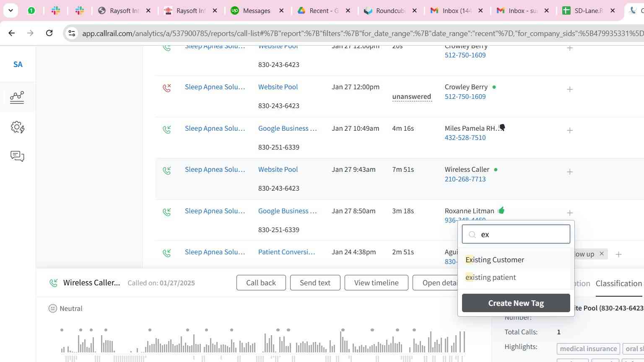The image size is (644, 362).
Task: Click thumbs-up icon beside Roxanne Litman
Action: [501, 210]
